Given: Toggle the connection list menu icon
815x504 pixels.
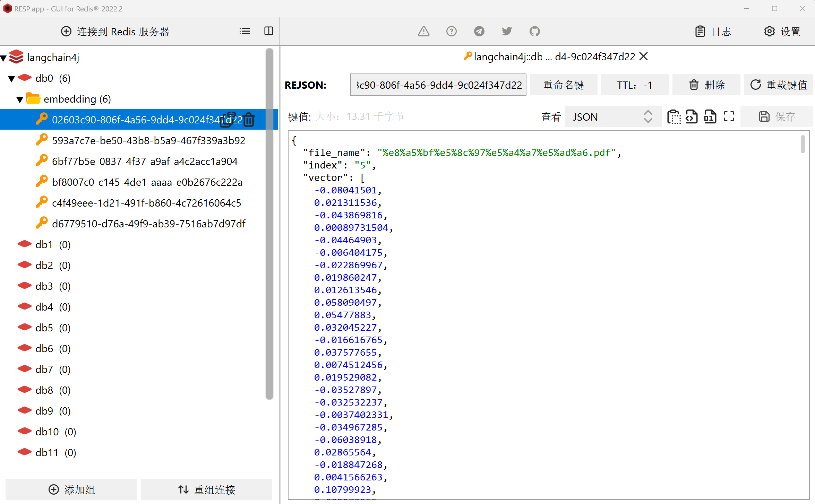Looking at the screenshot, I should [244, 31].
